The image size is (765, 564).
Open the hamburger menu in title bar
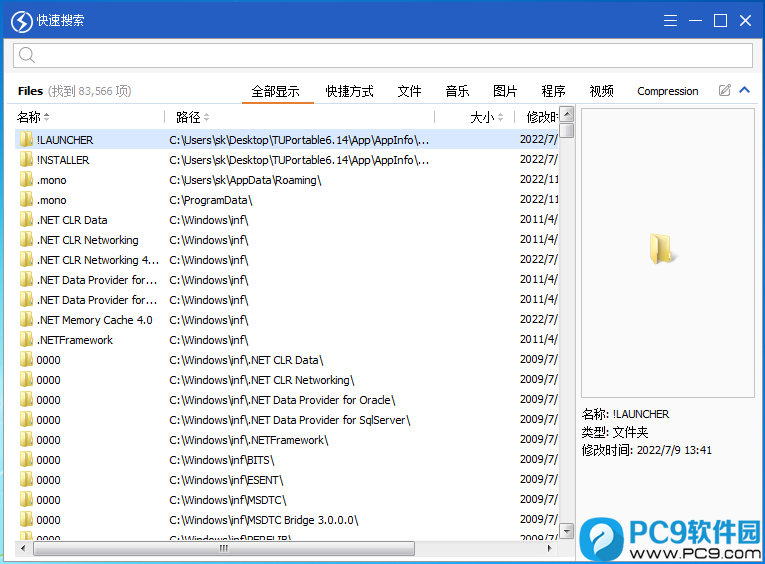669,20
